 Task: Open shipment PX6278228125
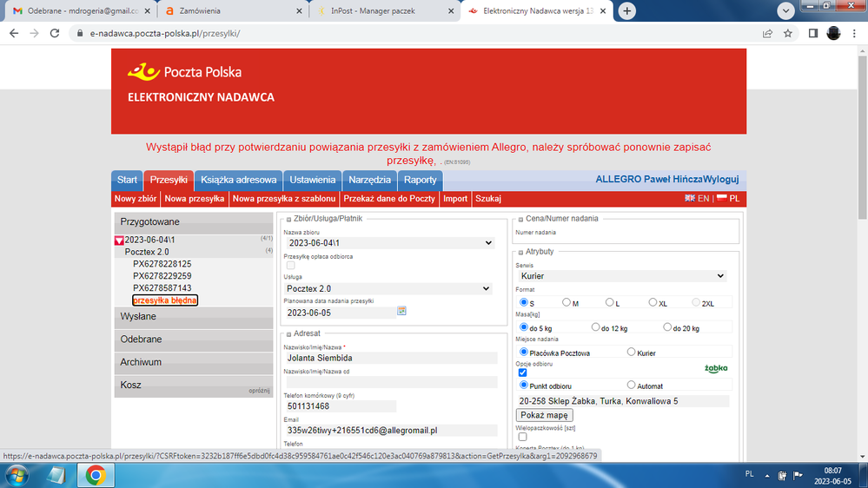162,264
